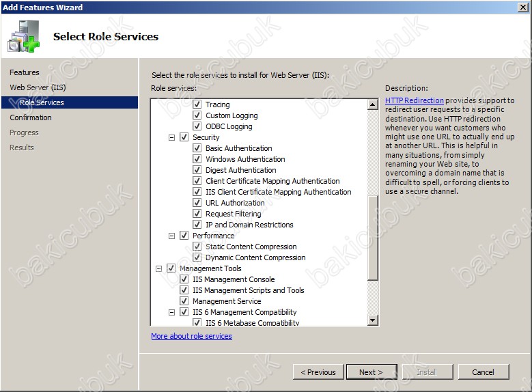
Task: Open the HTTP Redirection description link
Action: [x=415, y=100]
